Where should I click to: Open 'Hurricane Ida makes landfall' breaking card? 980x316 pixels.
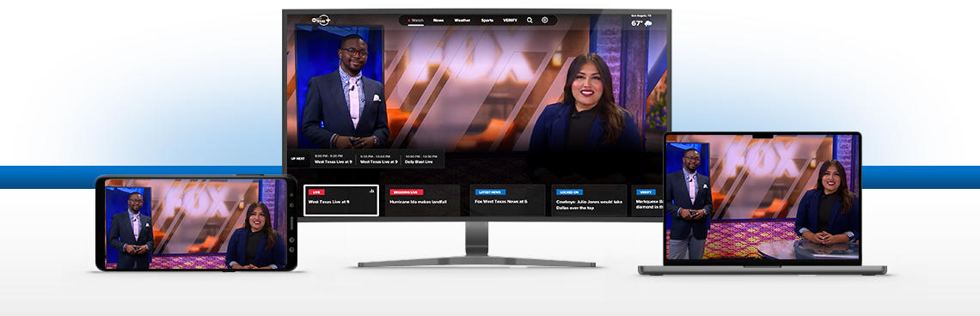[422, 200]
